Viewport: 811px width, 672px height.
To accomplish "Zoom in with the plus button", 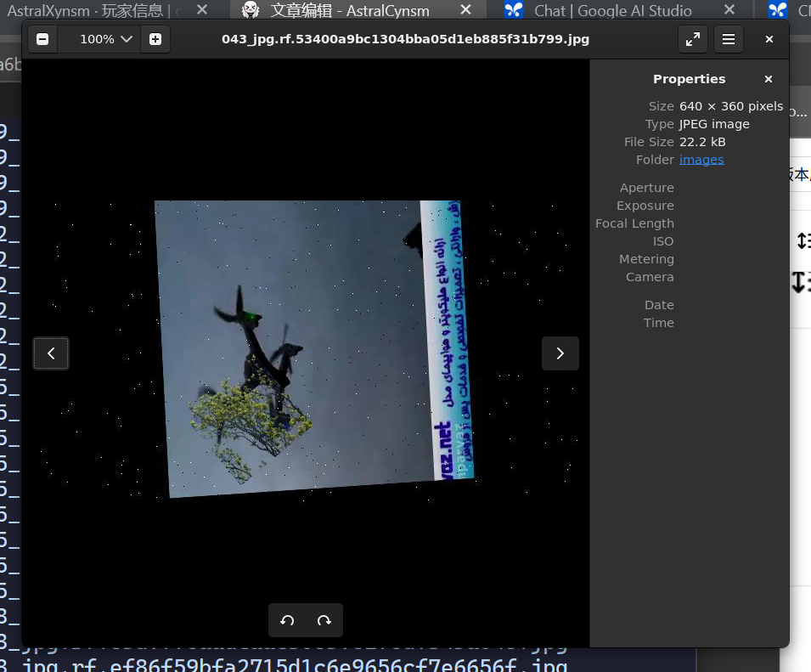I will click(x=155, y=40).
